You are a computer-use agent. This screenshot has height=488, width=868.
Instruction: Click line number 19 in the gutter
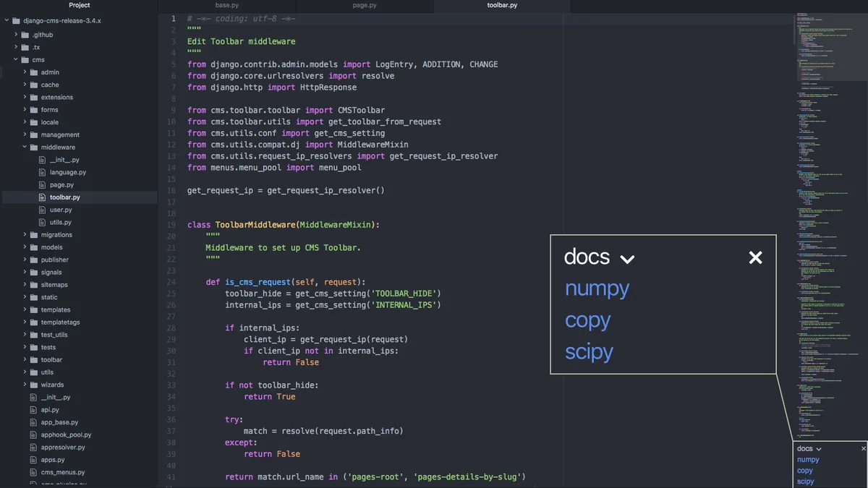[x=171, y=225]
